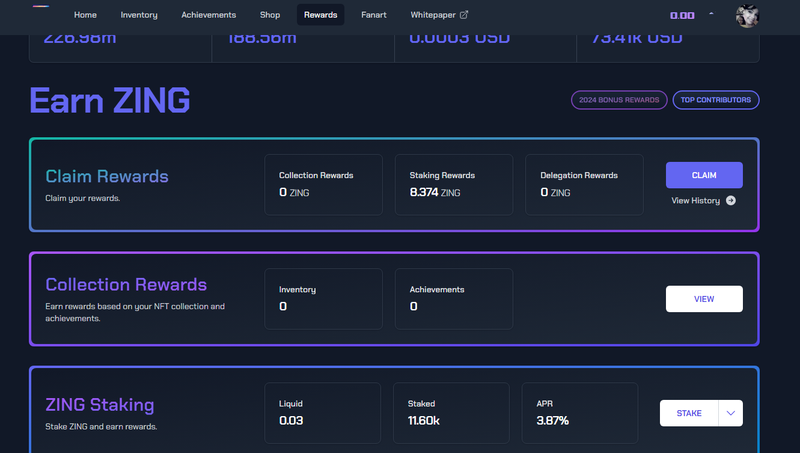Navigate to the Shop
This screenshot has width=800, height=453.
pos(270,15)
